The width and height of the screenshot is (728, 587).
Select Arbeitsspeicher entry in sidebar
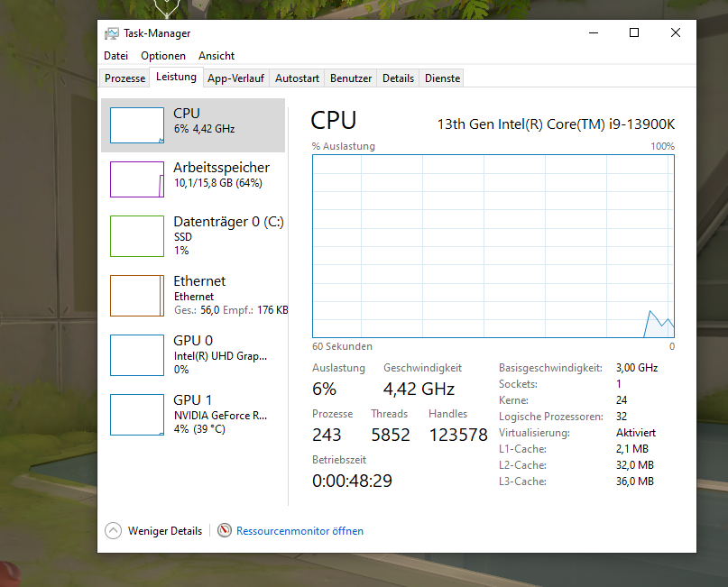click(193, 179)
